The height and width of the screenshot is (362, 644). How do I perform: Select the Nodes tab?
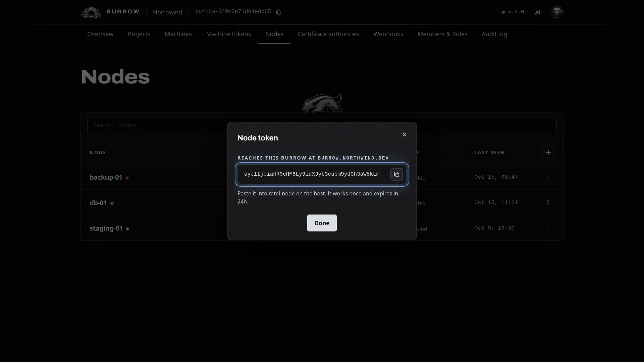coord(274,34)
